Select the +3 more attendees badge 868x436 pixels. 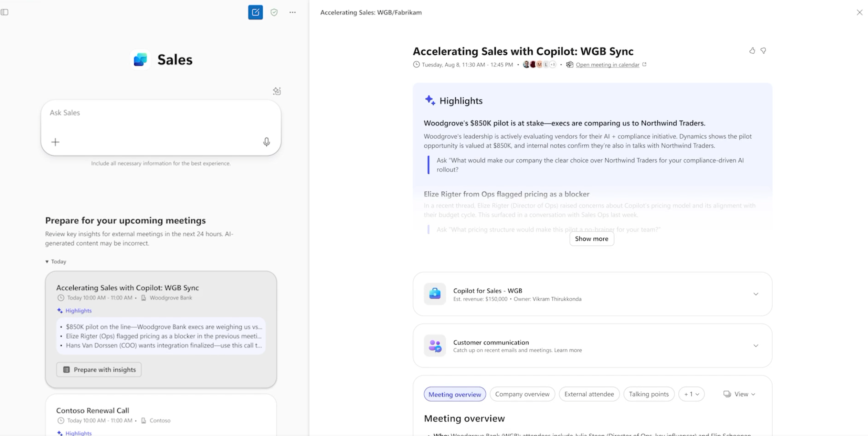[552, 64]
